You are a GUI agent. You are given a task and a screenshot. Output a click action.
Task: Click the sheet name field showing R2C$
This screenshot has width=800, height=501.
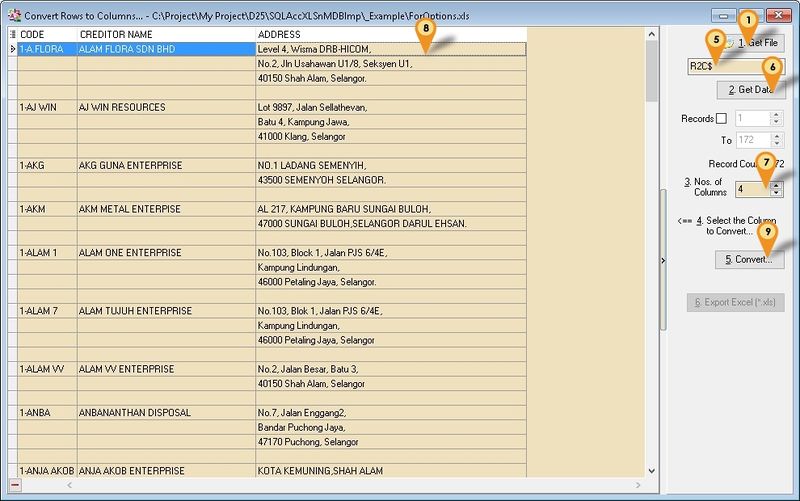click(x=735, y=67)
